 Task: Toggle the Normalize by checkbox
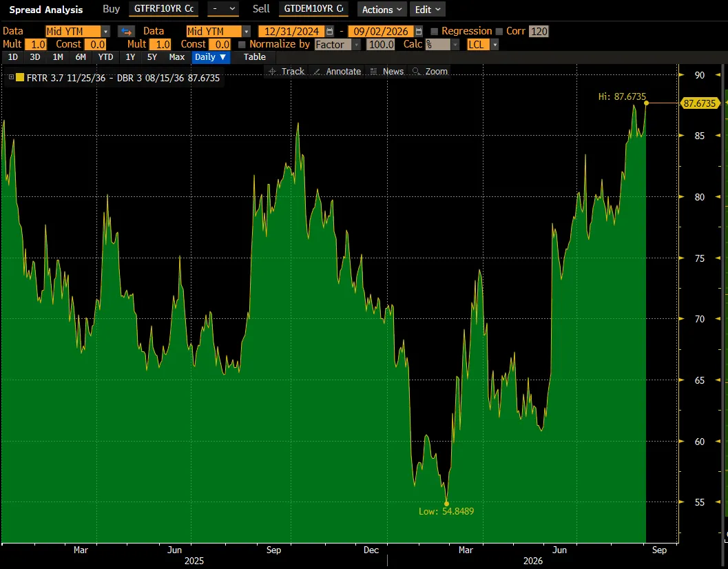(x=242, y=45)
